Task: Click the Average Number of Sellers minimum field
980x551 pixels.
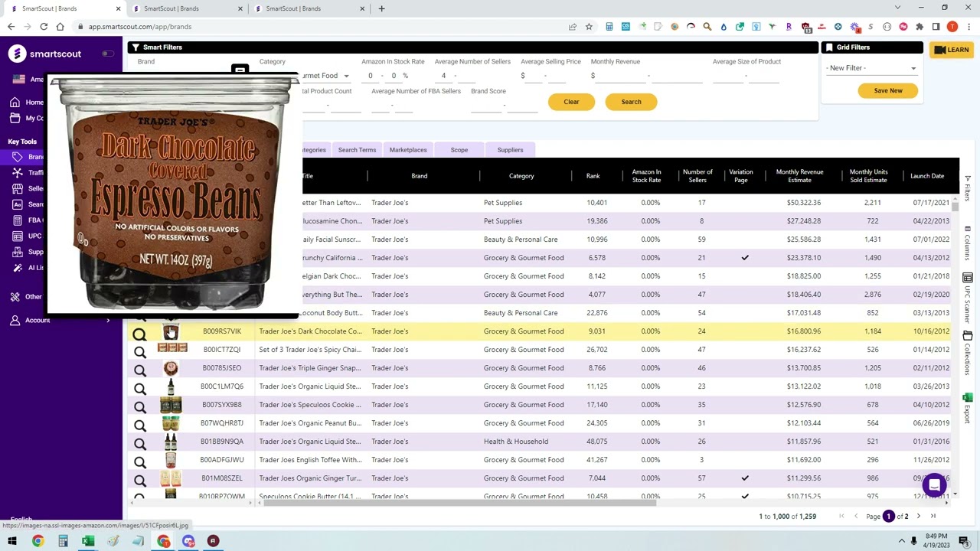Action: [x=443, y=76]
